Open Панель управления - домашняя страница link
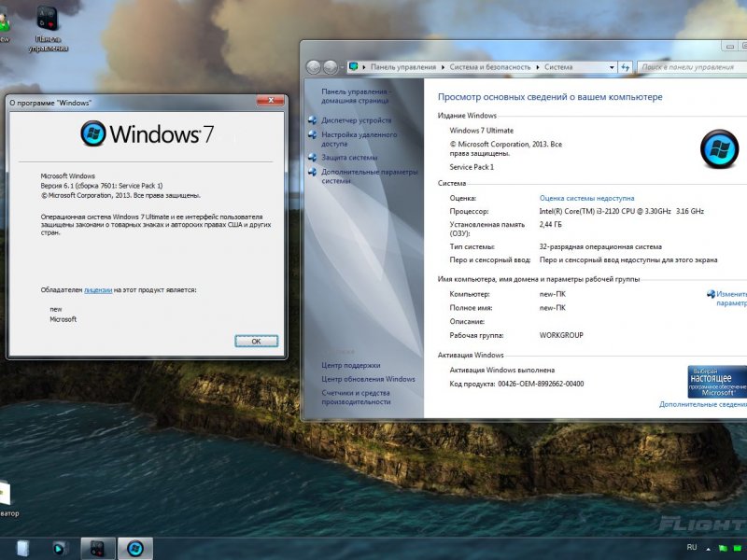 356,96
